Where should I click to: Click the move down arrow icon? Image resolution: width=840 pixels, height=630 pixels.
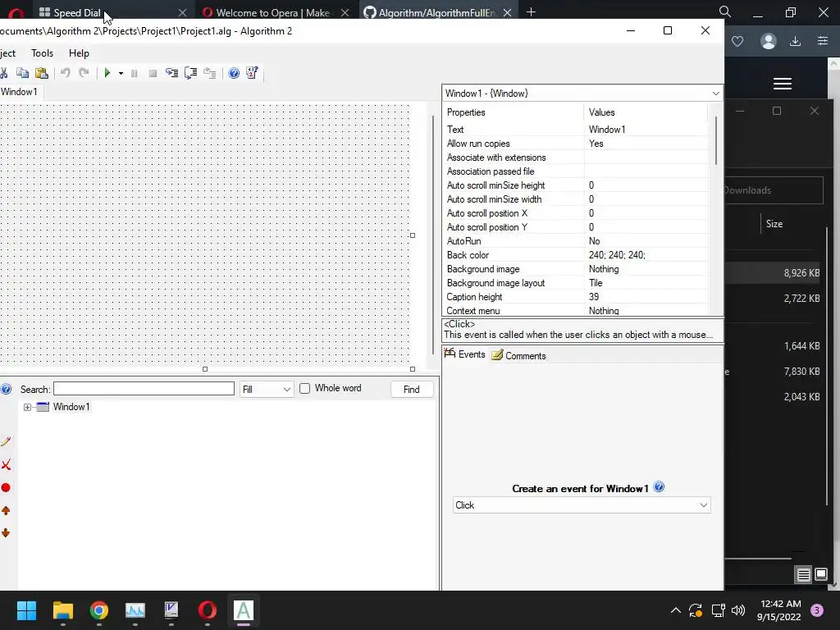(x=6, y=533)
